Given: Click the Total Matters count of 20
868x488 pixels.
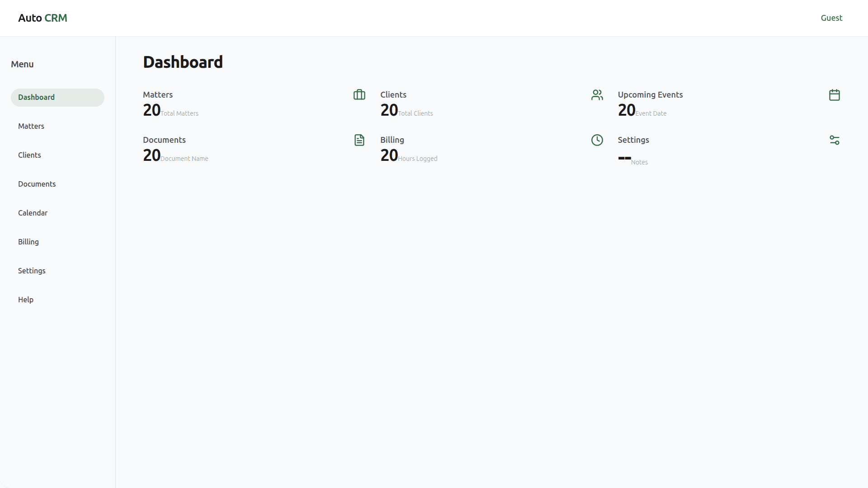Looking at the screenshot, I should (x=151, y=110).
